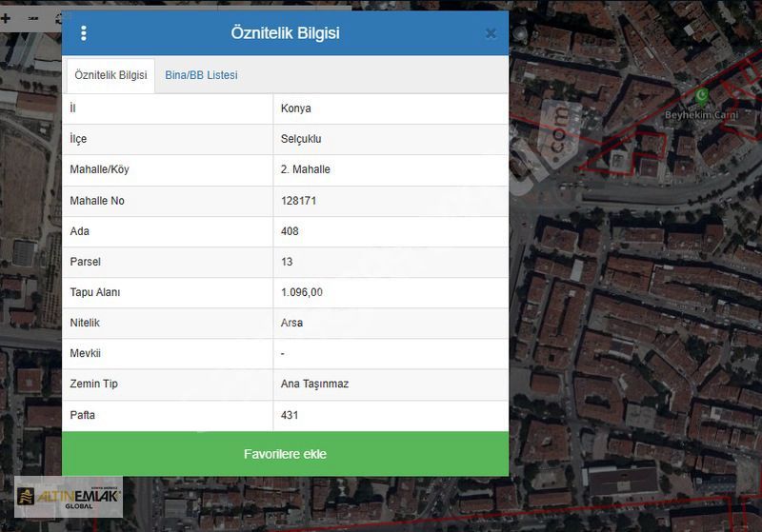The height and width of the screenshot is (532, 762).
Task: Click the Beyhekim Camii mosque marker
Action: (702, 95)
